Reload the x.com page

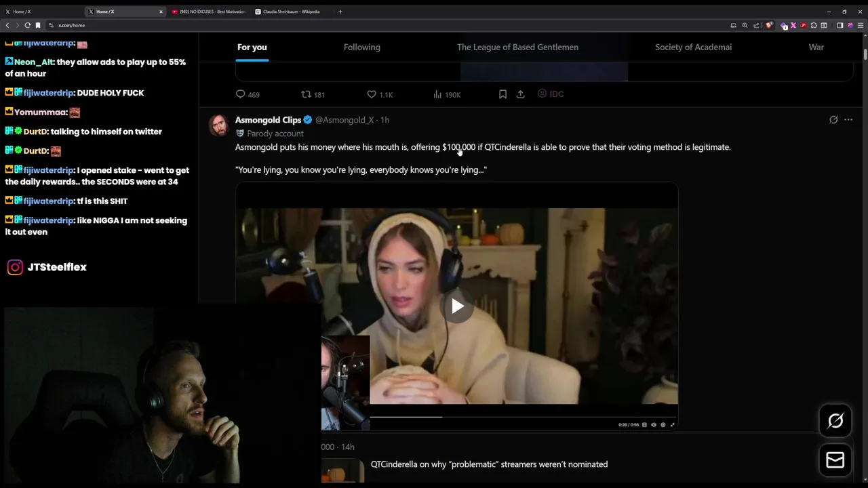[x=27, y=25]
